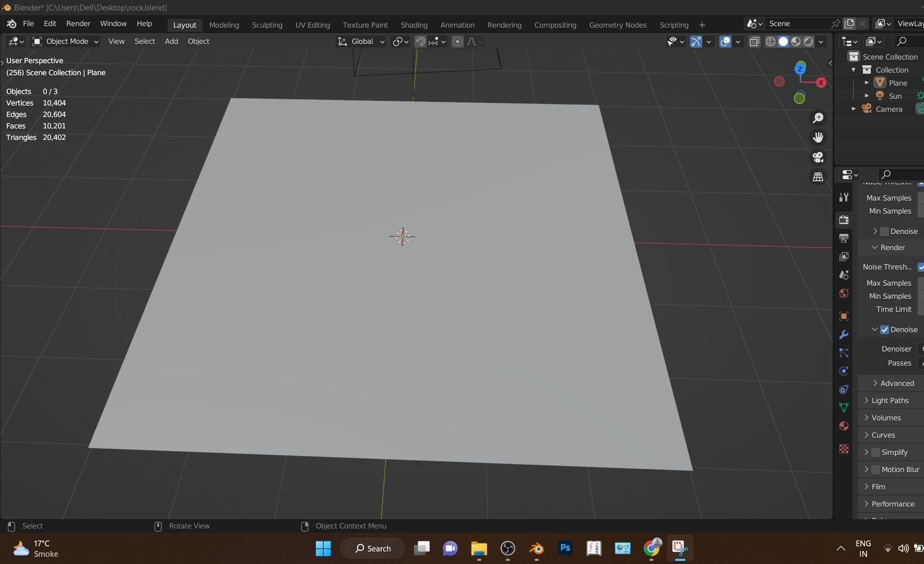This screenshot has width=924, height=564.
Task: Enable rendered viewport shading
Action: (809, 42)
